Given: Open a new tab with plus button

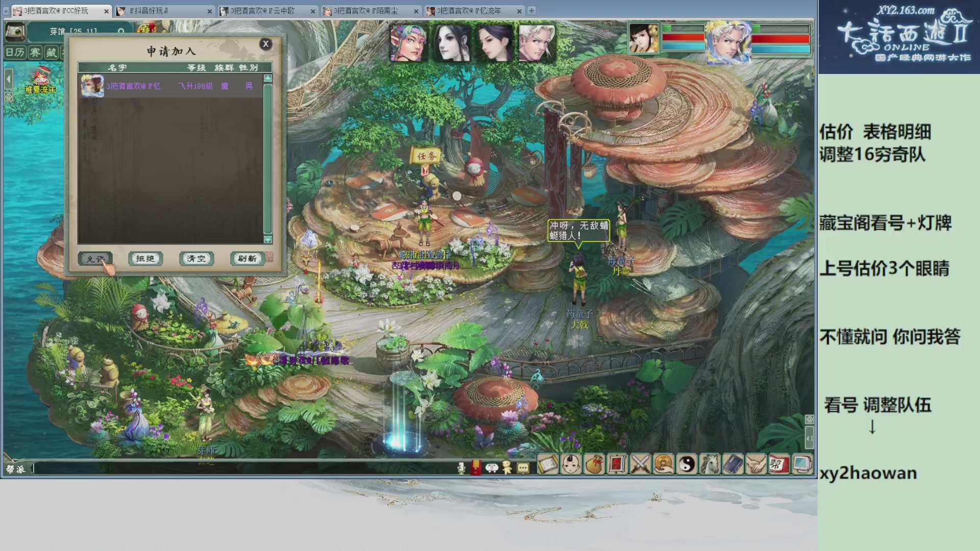Looking at the screenshot, I should (531, 10).
